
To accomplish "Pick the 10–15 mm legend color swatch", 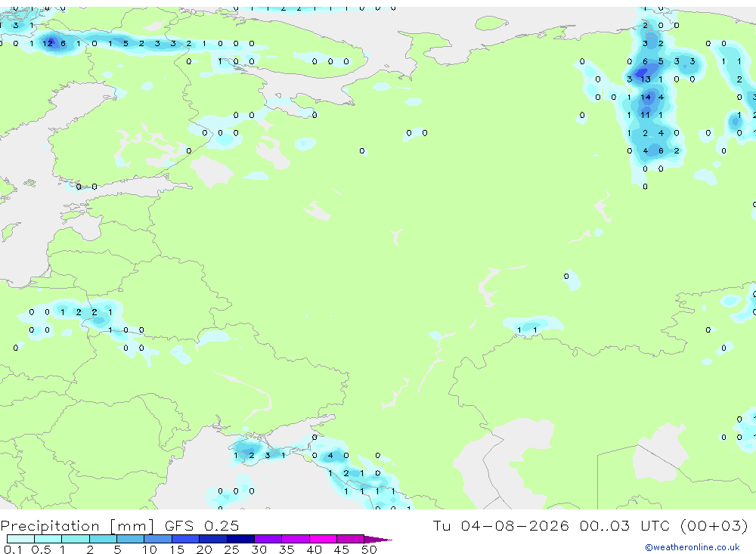I will coord(158,539).
